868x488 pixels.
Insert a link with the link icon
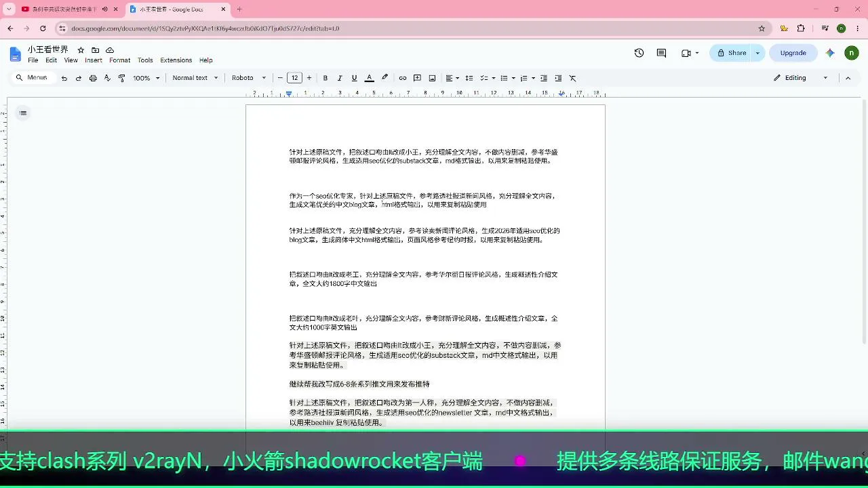[x=403, y=78]
